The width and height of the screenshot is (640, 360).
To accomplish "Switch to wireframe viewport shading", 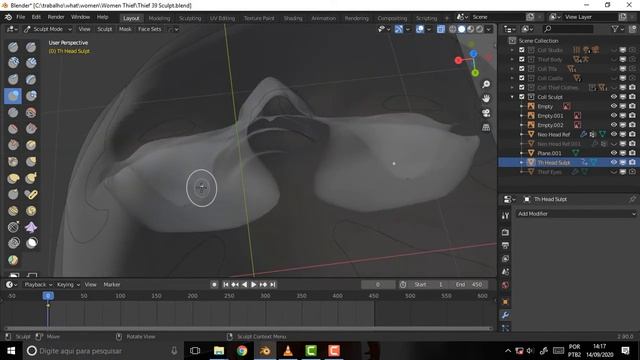I will (453, 29).
